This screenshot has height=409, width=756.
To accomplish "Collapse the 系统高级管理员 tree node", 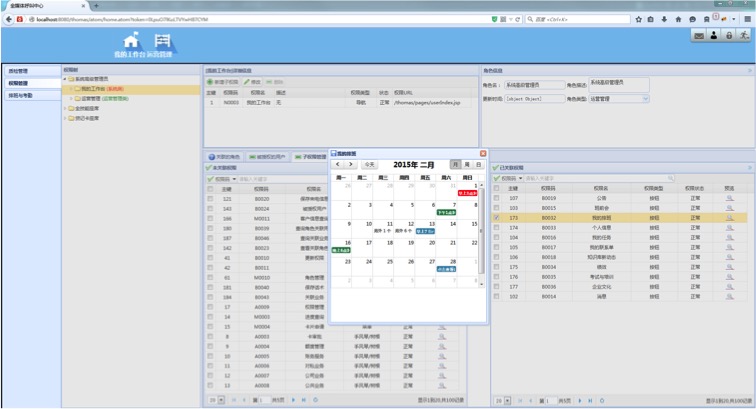I will click(66, 78).
